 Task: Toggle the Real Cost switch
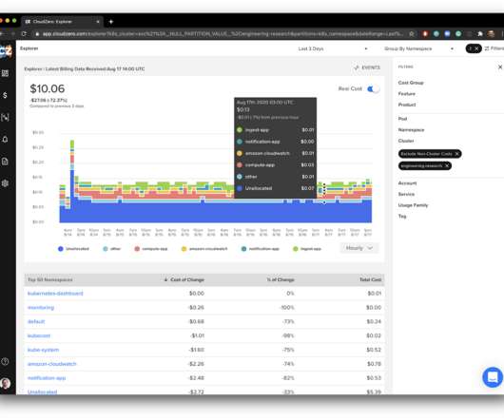373,89
